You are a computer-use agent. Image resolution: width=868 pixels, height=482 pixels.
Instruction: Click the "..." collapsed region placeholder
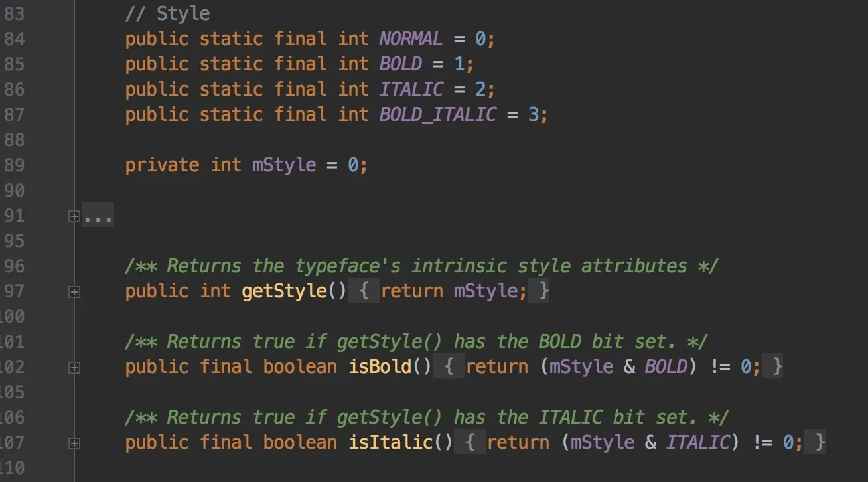98,215
